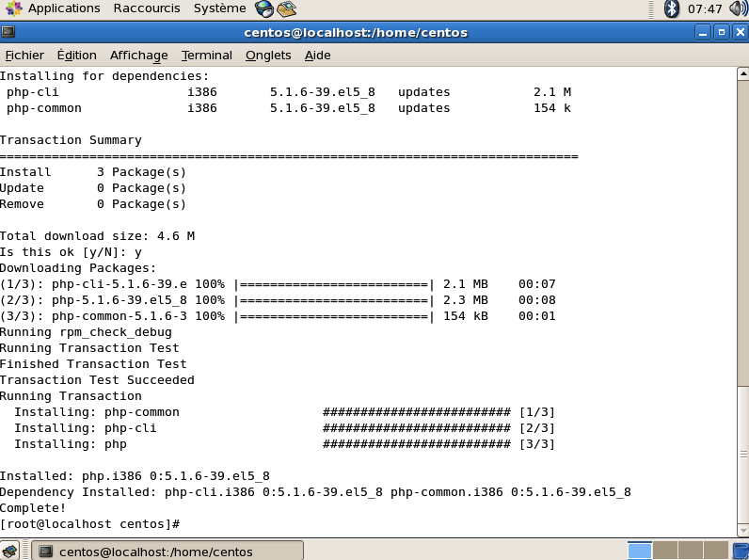Switch to the first workspace
The height and width of the screenshot is (560, 749).
tap(639, 551)
